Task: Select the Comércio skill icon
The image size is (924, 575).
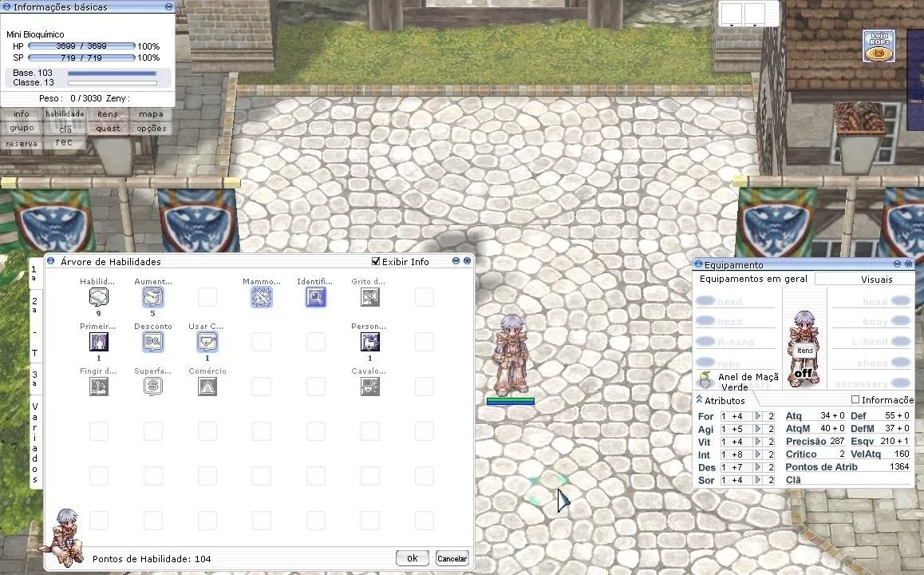Action: 207,387
